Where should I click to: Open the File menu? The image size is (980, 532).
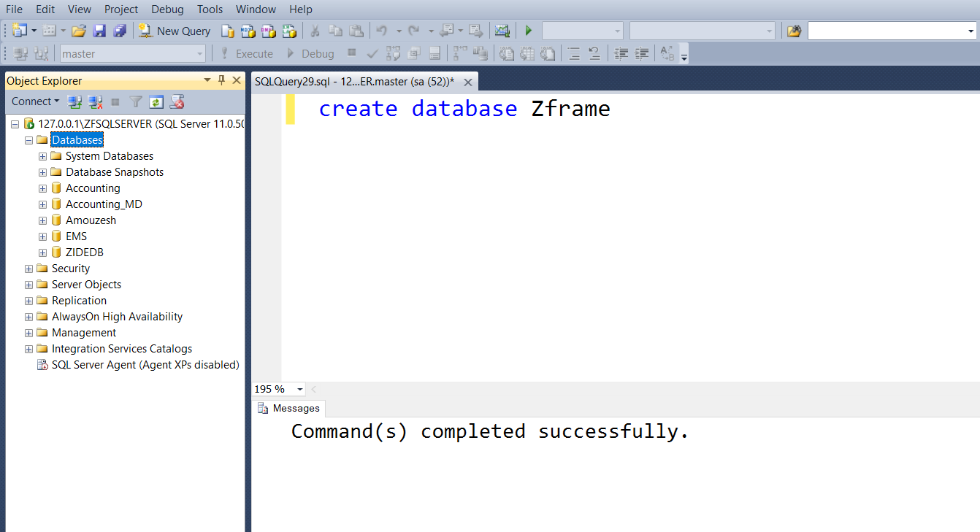(x=14, y=9)
